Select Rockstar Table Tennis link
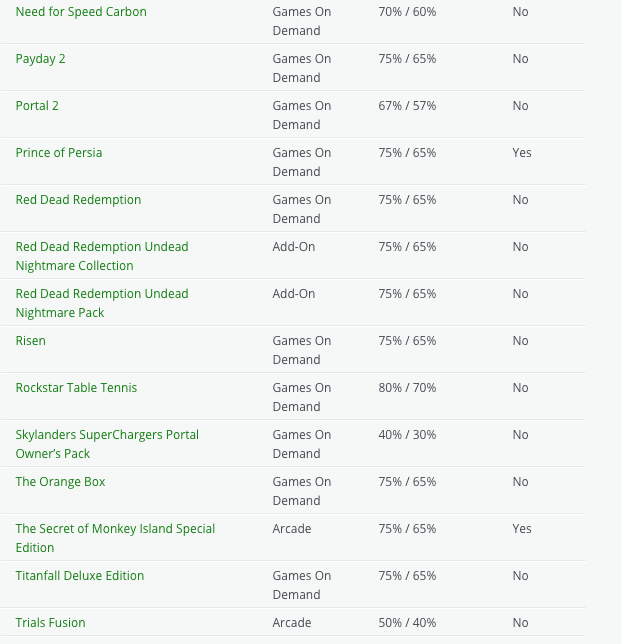Viewport: 621px width, 644px height. click(76, 388)
